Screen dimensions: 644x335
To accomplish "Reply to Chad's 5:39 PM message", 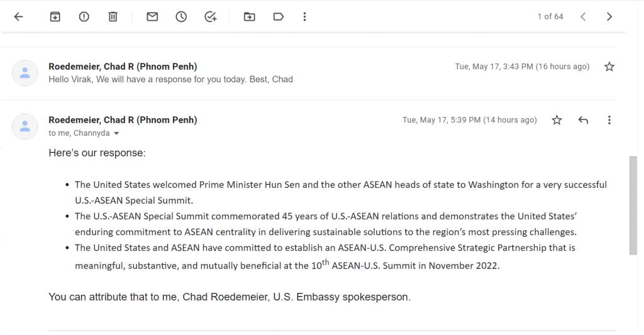I will click(x=583, y=120).
